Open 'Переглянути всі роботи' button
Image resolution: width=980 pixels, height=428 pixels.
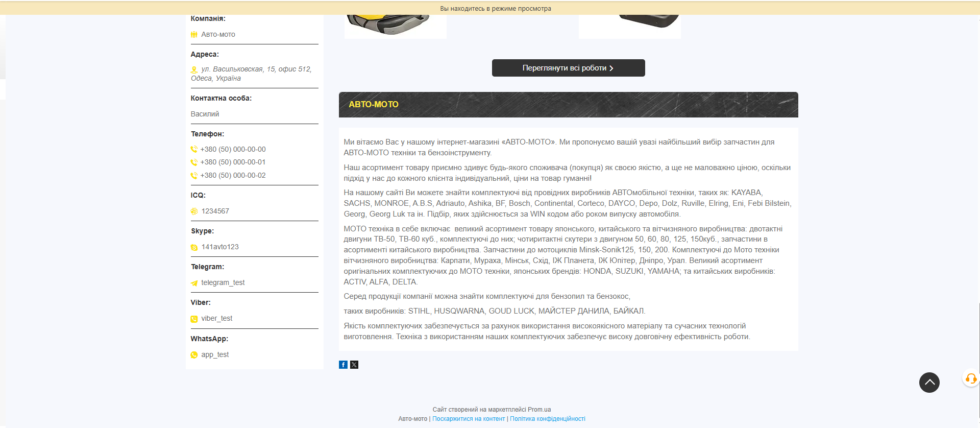tap(568, 68)
